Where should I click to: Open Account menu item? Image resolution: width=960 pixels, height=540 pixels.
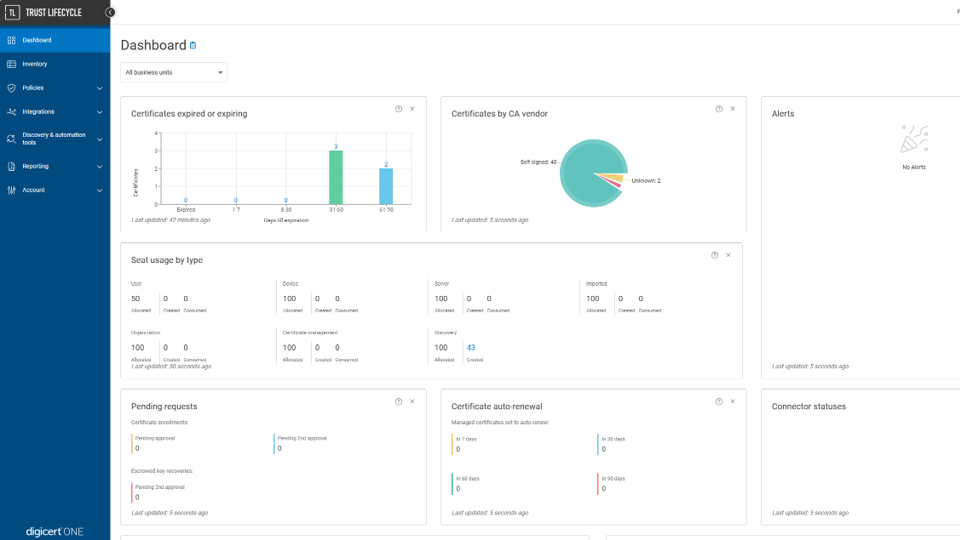point(55,190)
